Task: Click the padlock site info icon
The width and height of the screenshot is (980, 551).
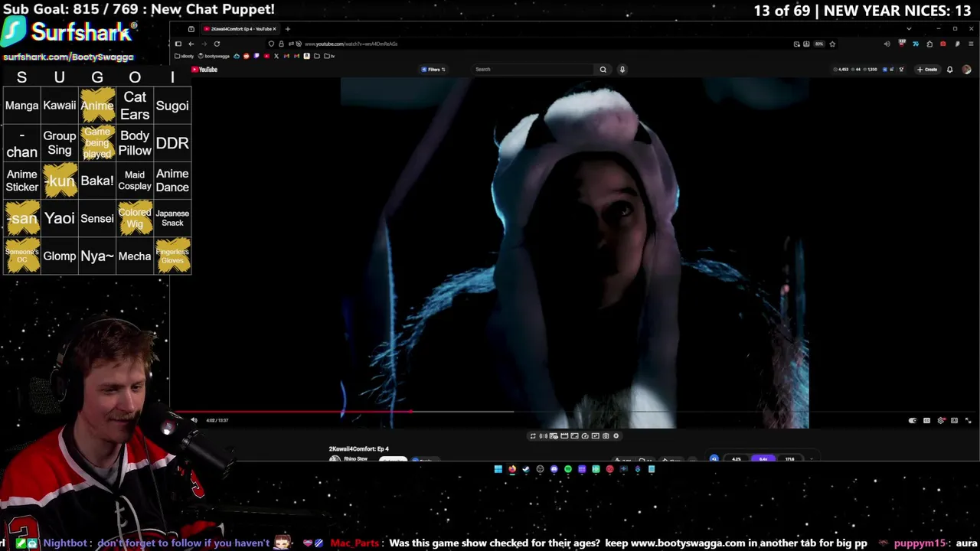Action: coord(281,44)
